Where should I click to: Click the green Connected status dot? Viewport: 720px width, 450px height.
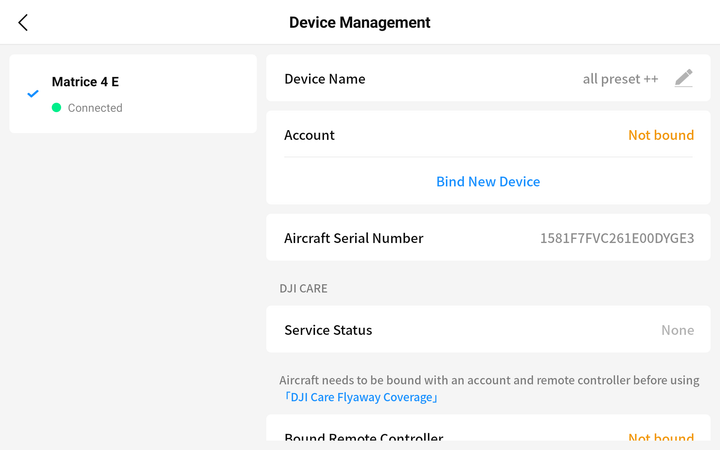pyautogui.click(x=56, y=107)
